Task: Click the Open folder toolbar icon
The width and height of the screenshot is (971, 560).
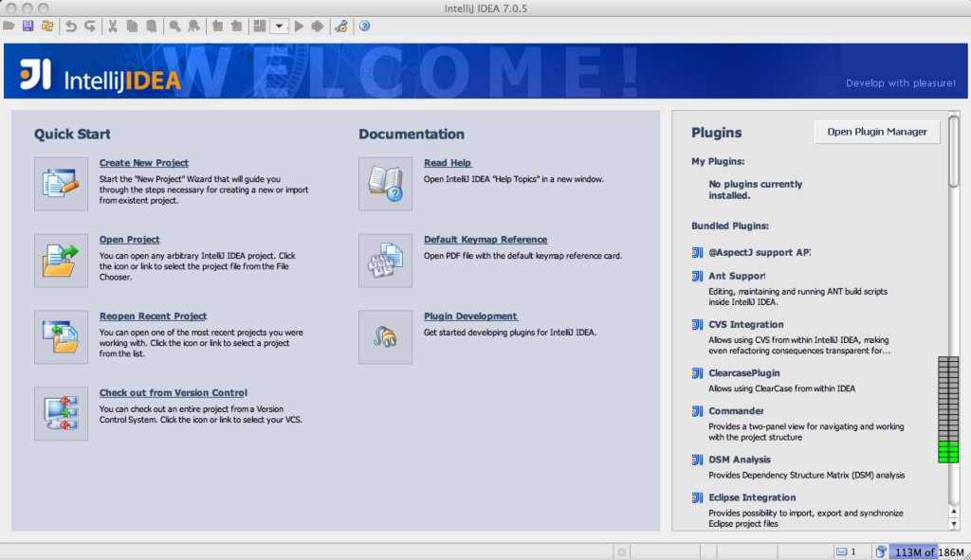Action: (9, 26)
